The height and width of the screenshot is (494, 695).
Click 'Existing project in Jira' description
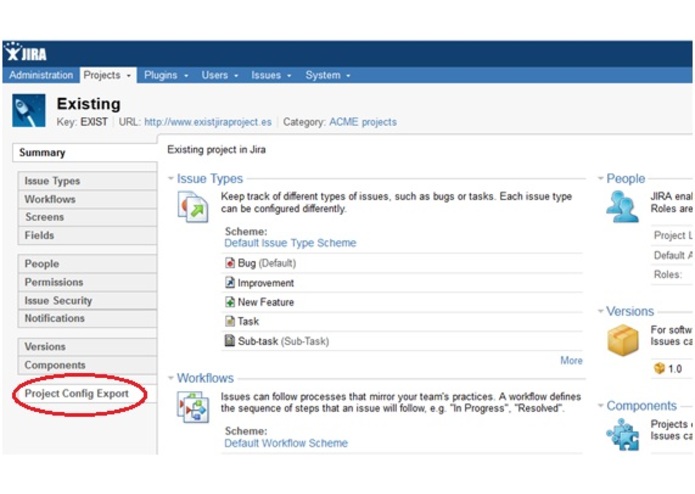(216, 149)
